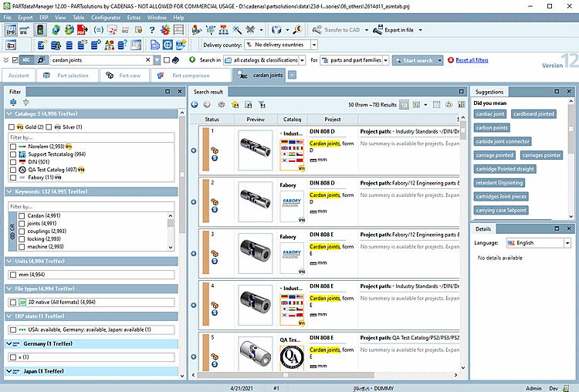This screenshot has height=392, width=579.
Task: Go back with the blue arrow in Search result
Action: click(195, 105)
